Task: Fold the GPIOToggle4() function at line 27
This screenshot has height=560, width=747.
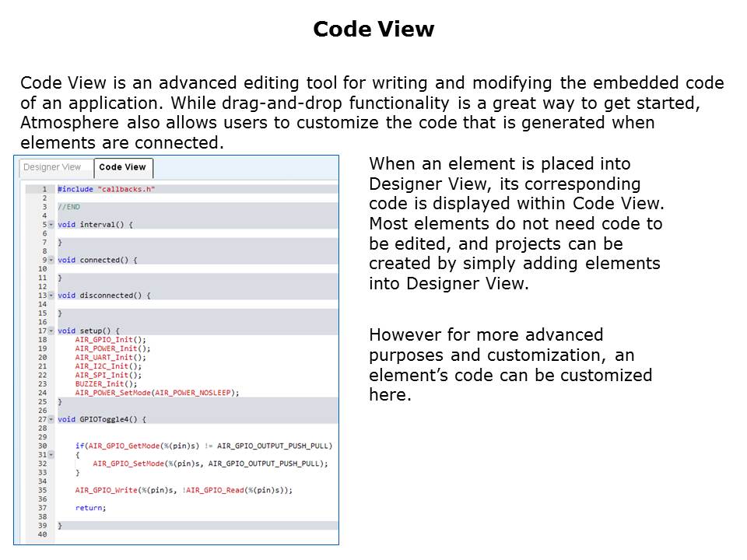Action: pyautogui.click(x=51, y=419)
